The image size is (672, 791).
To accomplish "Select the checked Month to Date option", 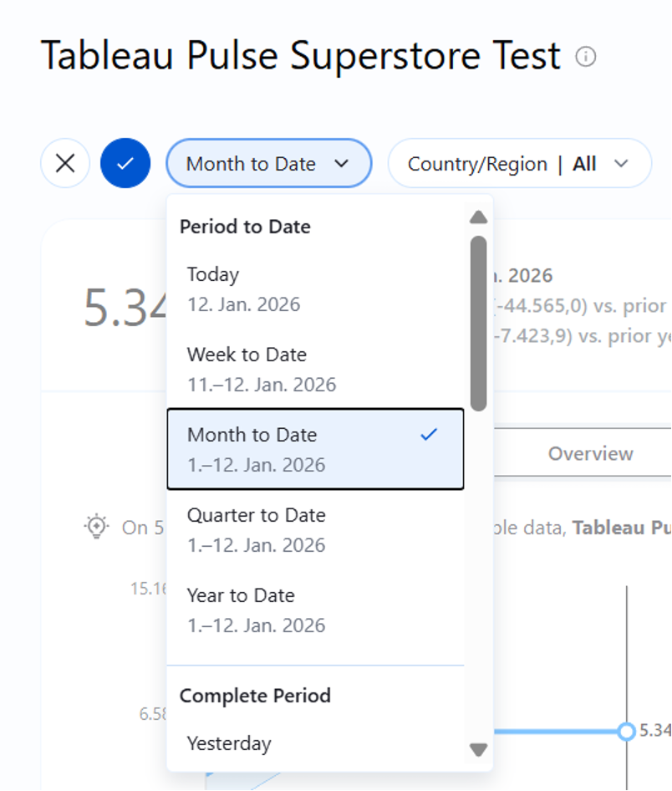I will click(315, 449).
